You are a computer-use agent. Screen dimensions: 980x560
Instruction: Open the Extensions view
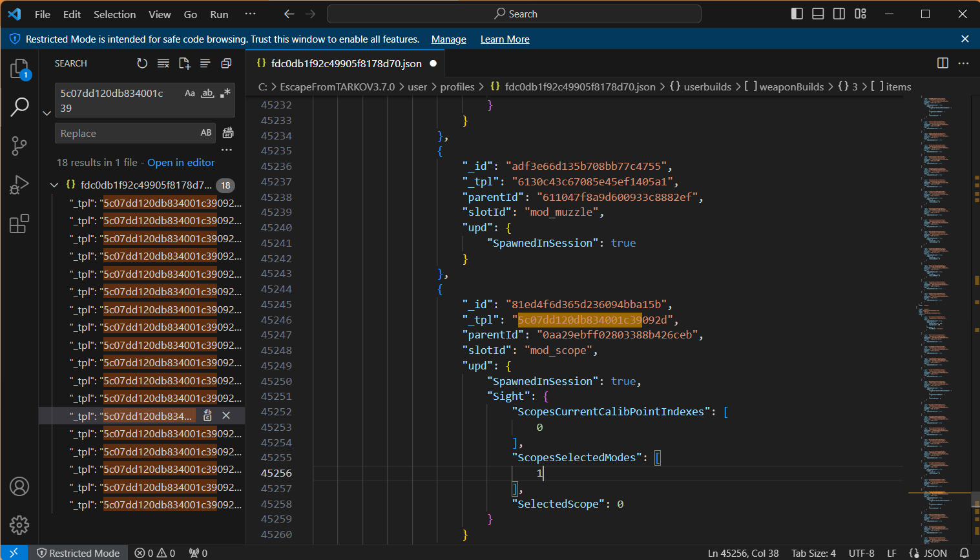tap(19, 224)
